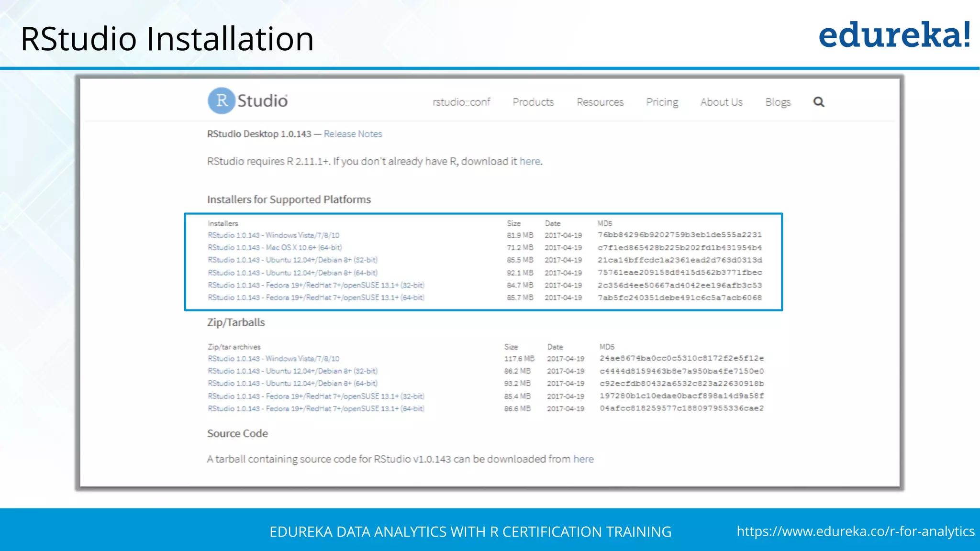Select MD5 hash starting with 21ca14bffc

click(x=679, y=260)
